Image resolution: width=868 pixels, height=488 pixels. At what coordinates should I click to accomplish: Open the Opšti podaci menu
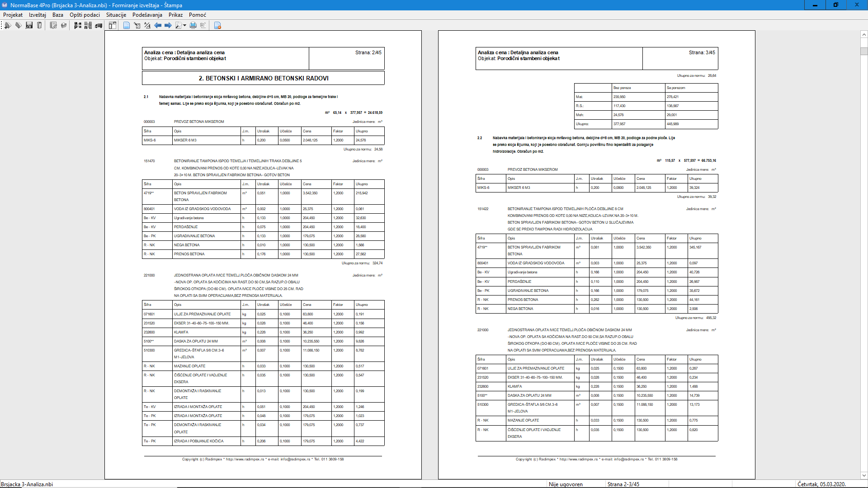(x=85, y=15)
